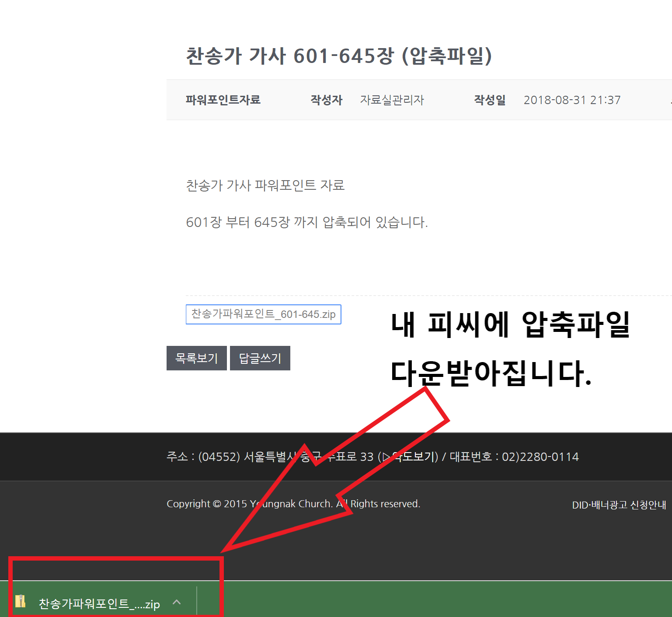Download the 찬송가파워포인트_601-645.zip attachment
The height and width of the screenshot is (617, 672).
[x=263, y=314]
